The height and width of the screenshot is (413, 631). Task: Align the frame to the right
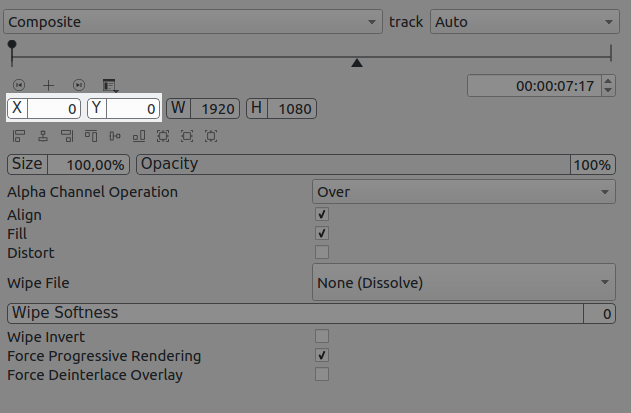[x=67, y=136]
